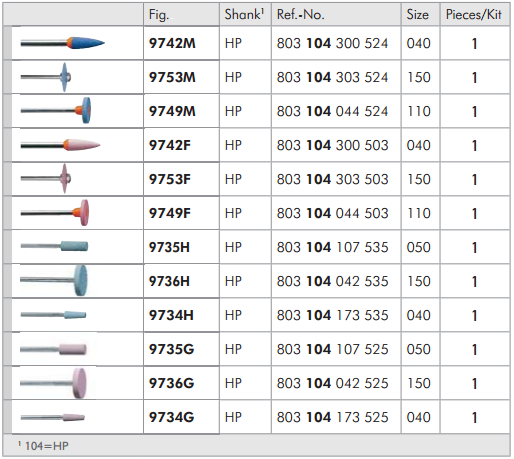Click reference number 803 104 300 524
514x459 pixels.
coord(332,43)
